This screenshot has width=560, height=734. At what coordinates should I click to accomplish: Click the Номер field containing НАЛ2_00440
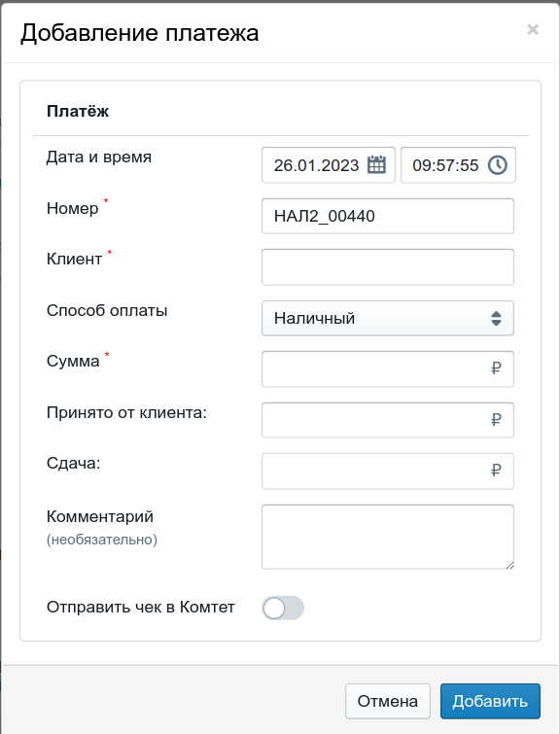point(388,216)
